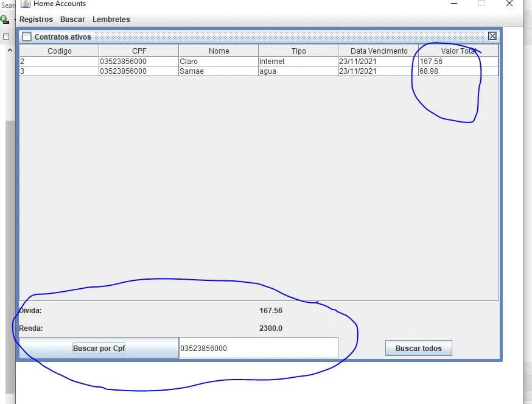Click the Buscar todos button
The image size is (532, 404).
tap(419, 349)
